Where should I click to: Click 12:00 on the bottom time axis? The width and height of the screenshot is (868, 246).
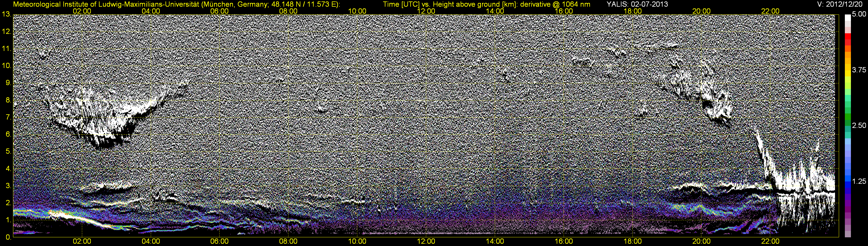[426, 242]
